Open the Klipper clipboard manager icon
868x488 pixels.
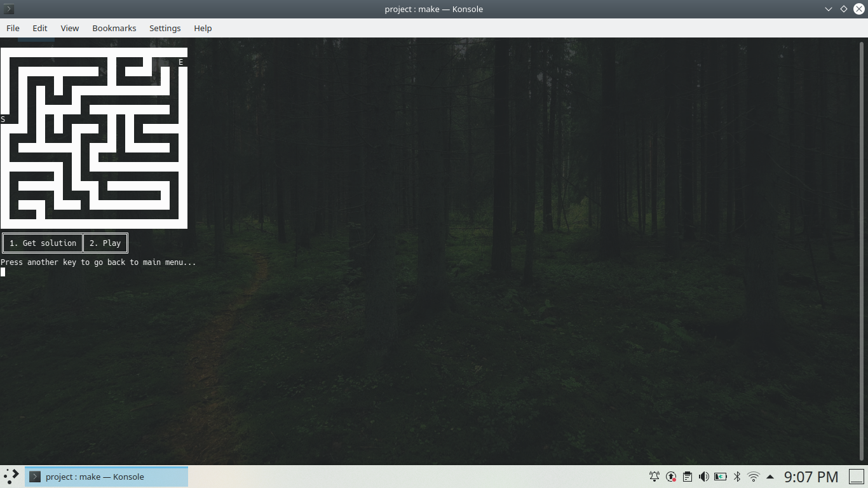point(687,476)
